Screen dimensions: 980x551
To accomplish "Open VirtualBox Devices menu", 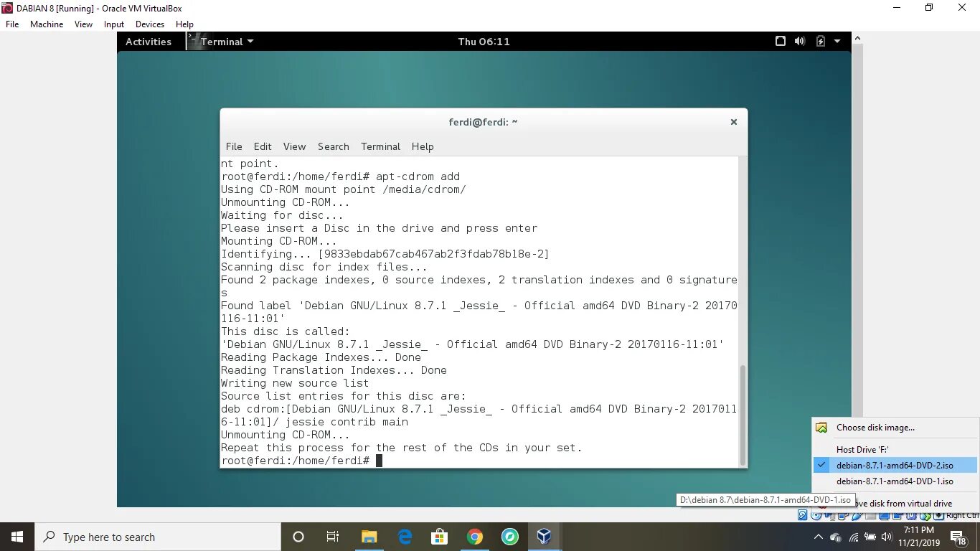I will [x=150, y=24].
